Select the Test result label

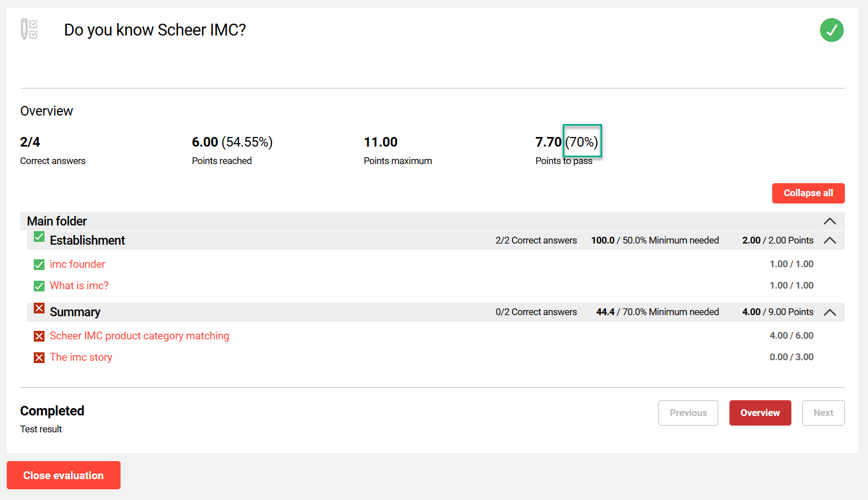41,429
